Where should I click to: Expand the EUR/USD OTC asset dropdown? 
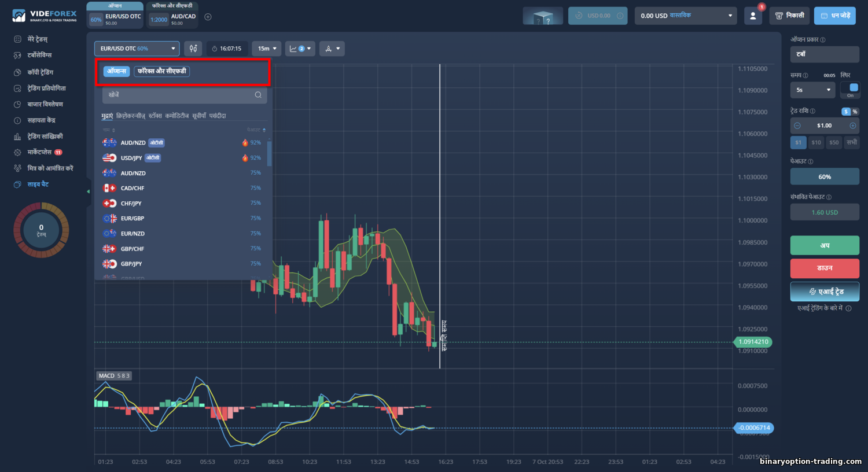[137, 49]
